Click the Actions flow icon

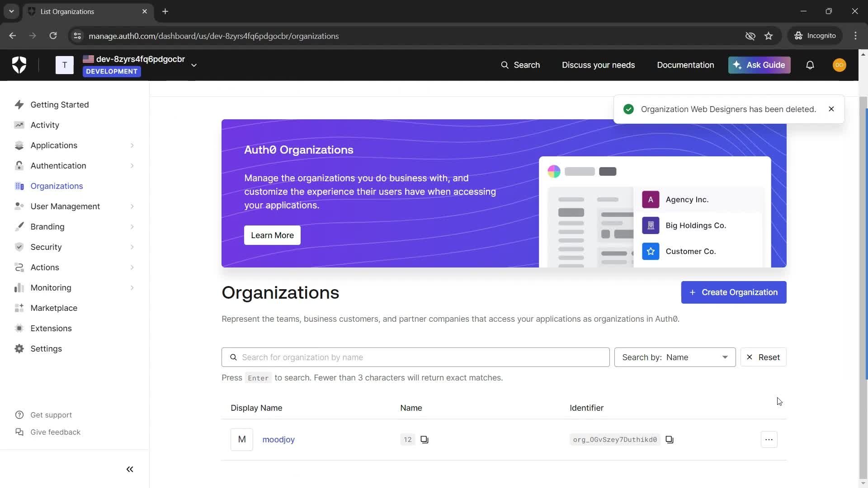coord(19,267)
